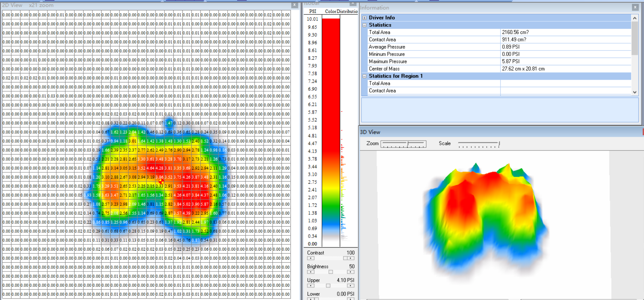Click the 5.87 peak pressure cell
The width and height of the screenshot is (644, 300).
(205, 204)
